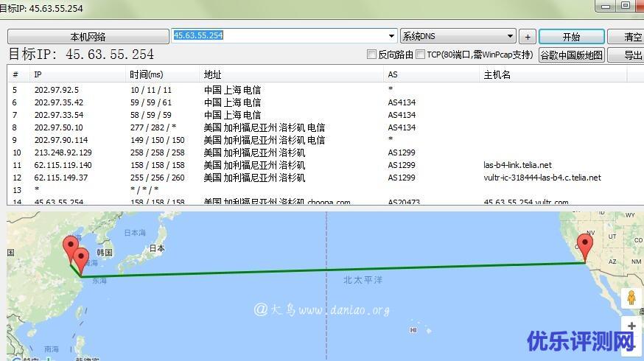Click the 本机网络 button
This screenshot has height=361, width=644.
(88, 37)
